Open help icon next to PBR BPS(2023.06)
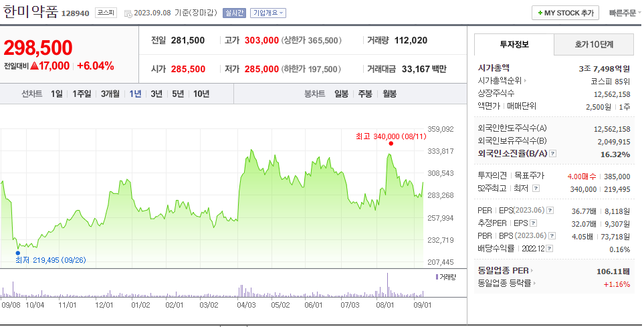The height and width of the screenshot is (327, 644). pos(552,236)
